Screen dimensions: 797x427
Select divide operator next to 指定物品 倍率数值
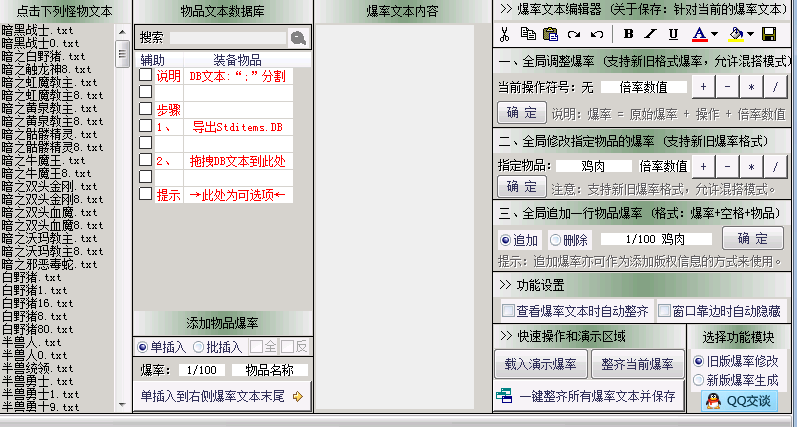coord(775,166)
